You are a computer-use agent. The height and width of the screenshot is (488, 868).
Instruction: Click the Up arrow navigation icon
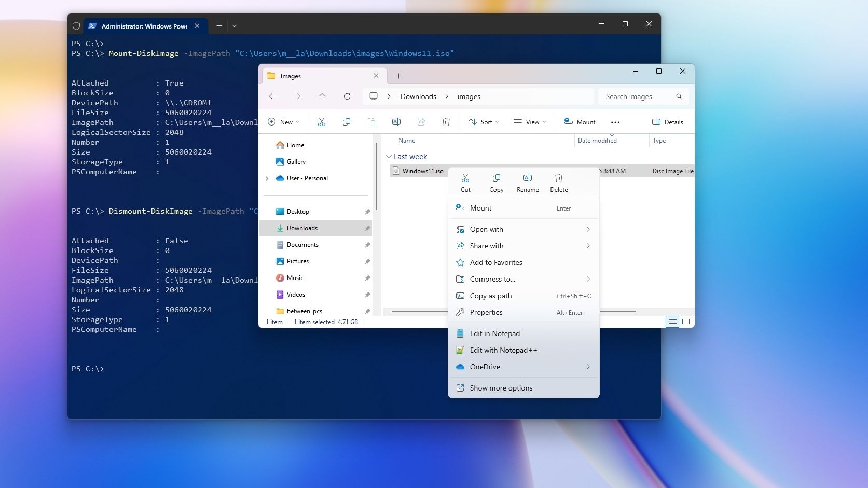(322, 96)
